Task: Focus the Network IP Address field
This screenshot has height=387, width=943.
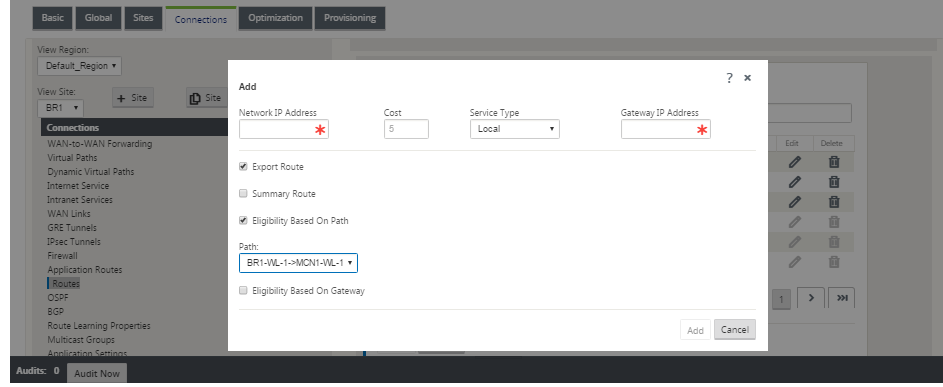Action: point(284,129)
